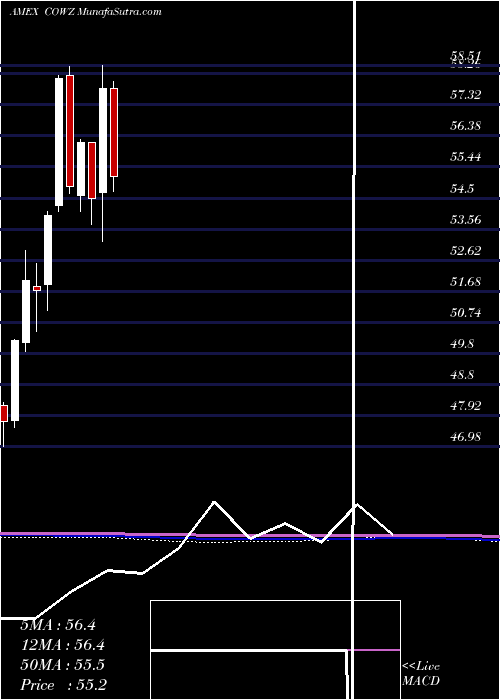
Task: Click the 50MA : 55.5 readout
Action: (x=62, y=665)
